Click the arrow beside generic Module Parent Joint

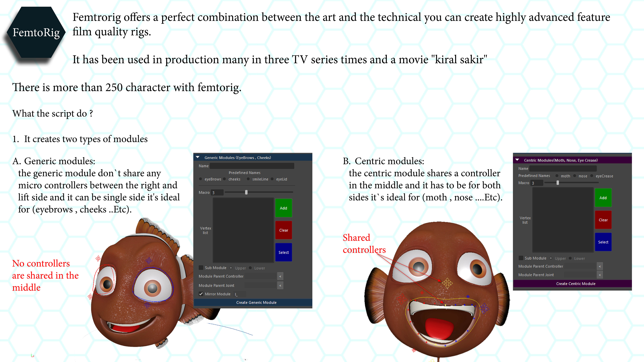pos(280,285)
